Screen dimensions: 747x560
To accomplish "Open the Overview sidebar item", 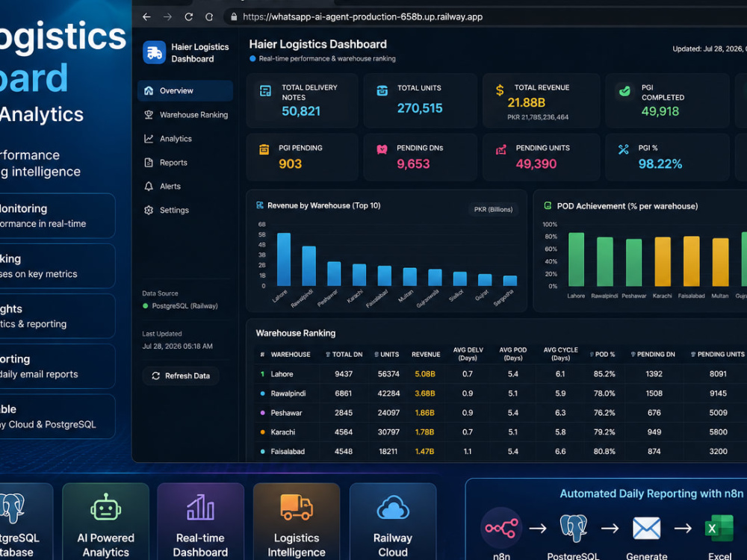I will 185,90.
